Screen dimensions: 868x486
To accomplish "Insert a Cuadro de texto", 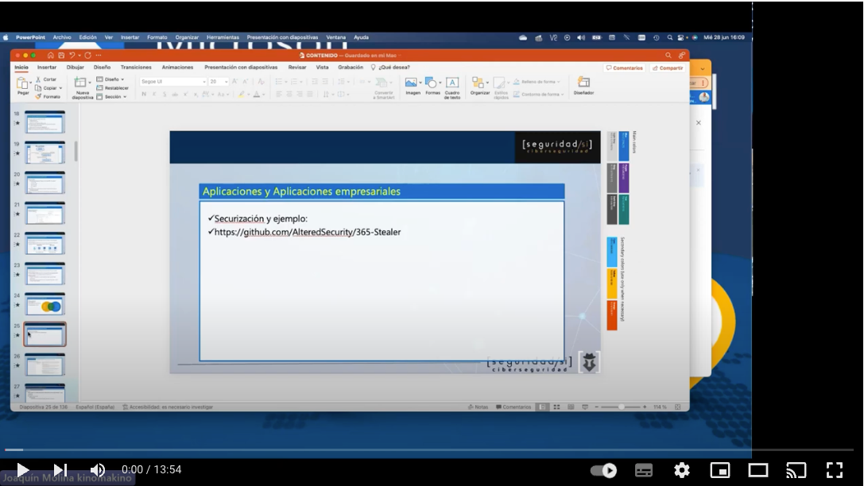I will coord(451,86).
